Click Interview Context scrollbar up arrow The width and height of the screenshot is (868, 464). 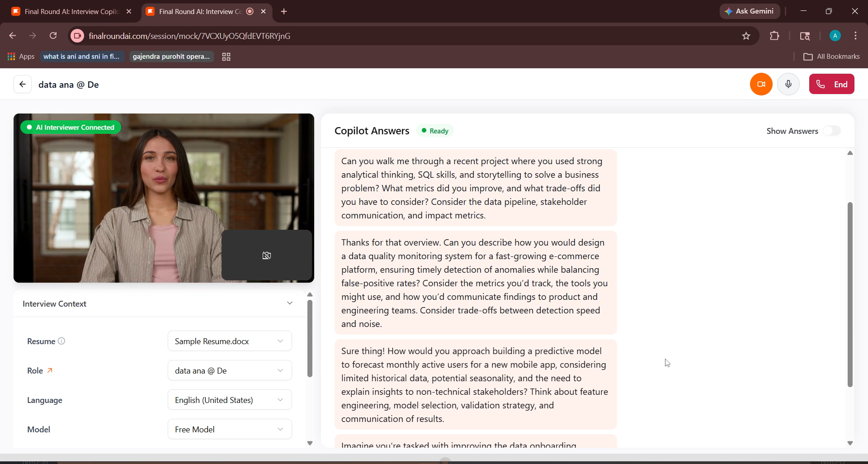point(310,294)
